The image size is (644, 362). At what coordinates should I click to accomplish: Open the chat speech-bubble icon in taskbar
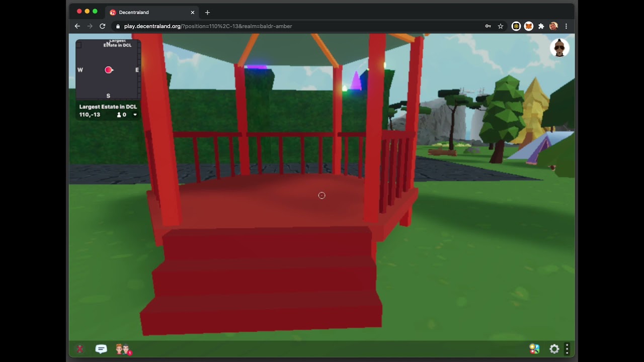click(101, 349)
